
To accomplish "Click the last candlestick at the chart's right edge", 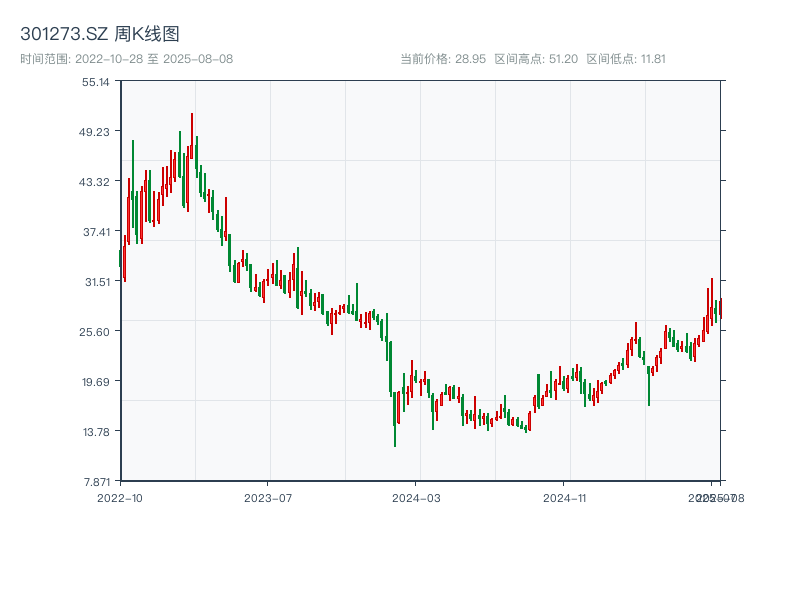I will pyautogui.click(x=720, y=309).
